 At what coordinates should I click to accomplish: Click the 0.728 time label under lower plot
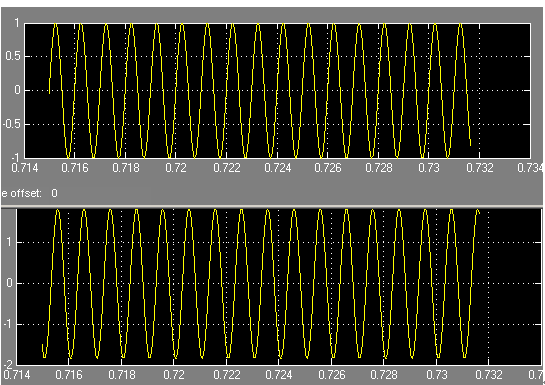click(x=384, y=375)
